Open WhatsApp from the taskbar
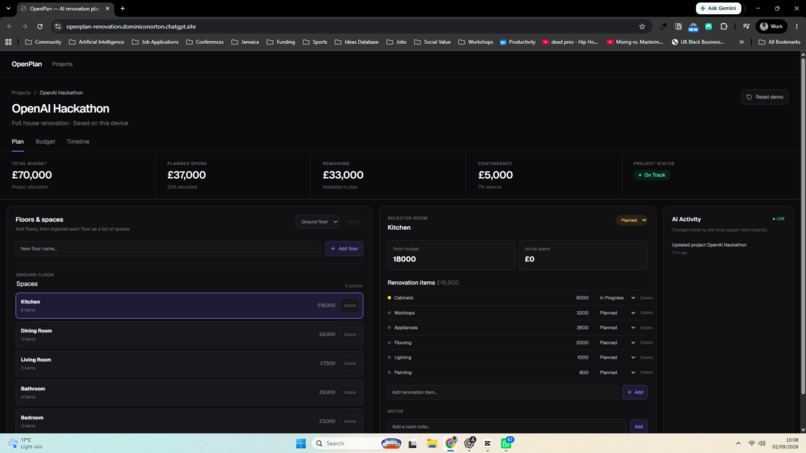 point(507,443)
